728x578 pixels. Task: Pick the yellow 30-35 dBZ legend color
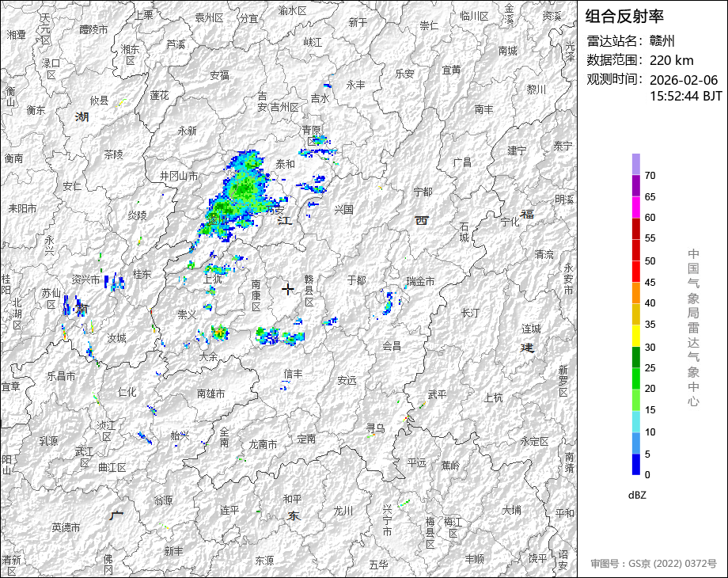636,336
